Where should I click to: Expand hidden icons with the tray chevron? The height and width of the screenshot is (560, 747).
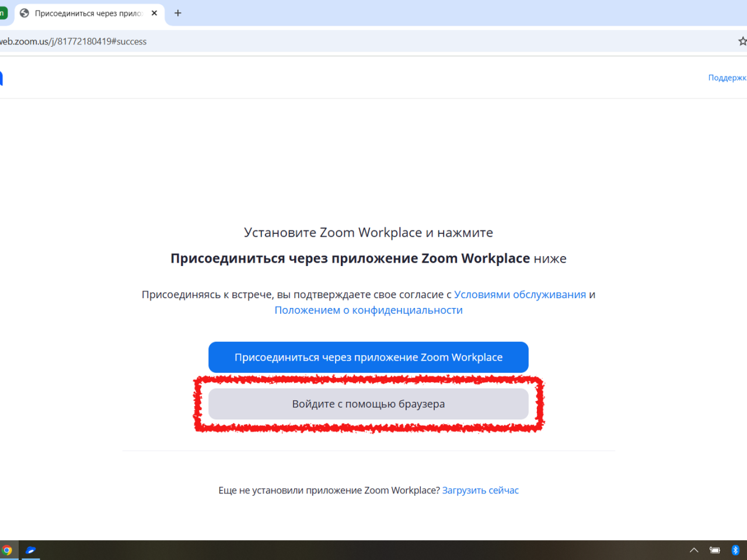(x=694, y=549)
